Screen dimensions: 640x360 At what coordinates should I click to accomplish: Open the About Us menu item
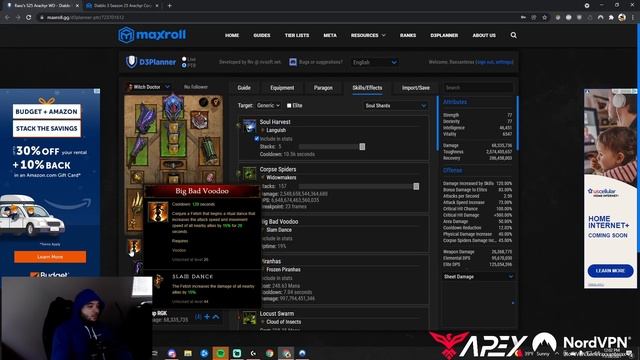pyautogui.click(x=484, y=36)
